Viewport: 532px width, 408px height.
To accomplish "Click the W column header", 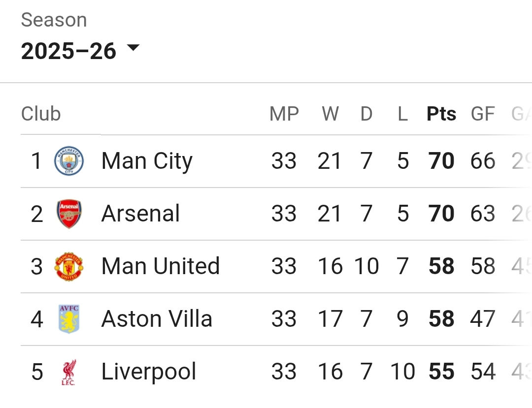I will tap(330, 114).
